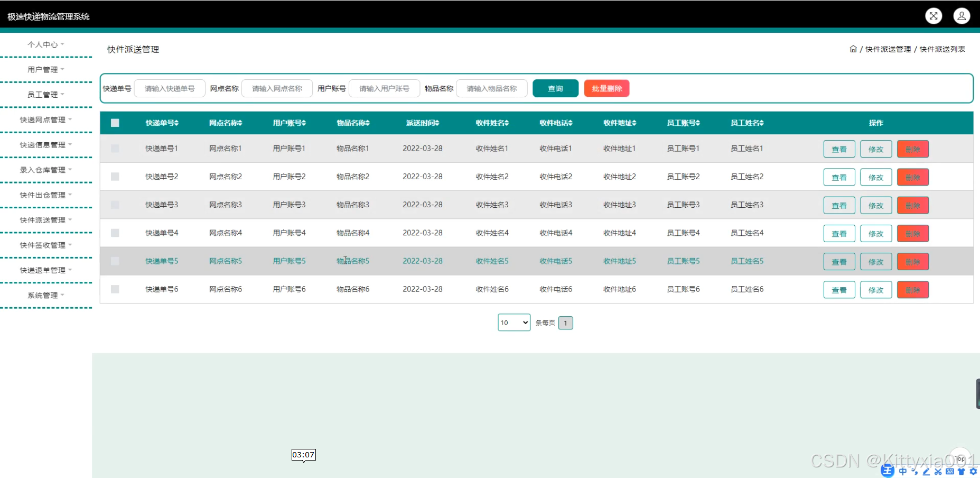
Task: Select the checkbox for row 快递单号4
Action: coord(115,233)
